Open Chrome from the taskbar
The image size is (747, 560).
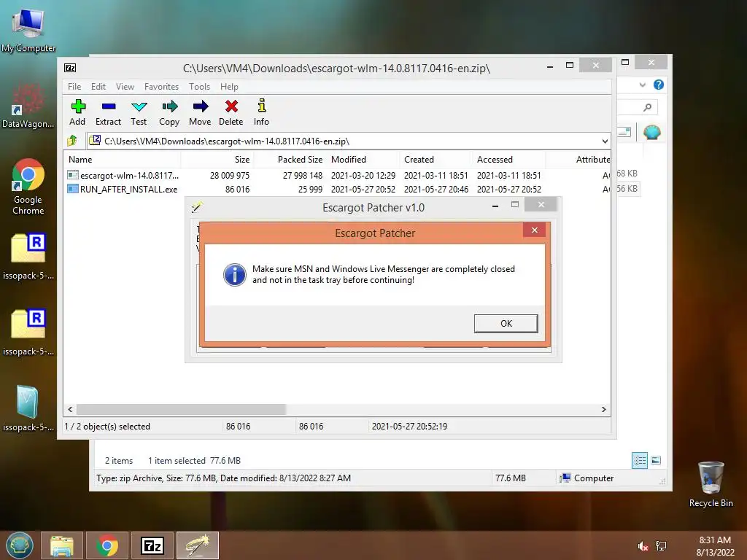coord(107,545)
